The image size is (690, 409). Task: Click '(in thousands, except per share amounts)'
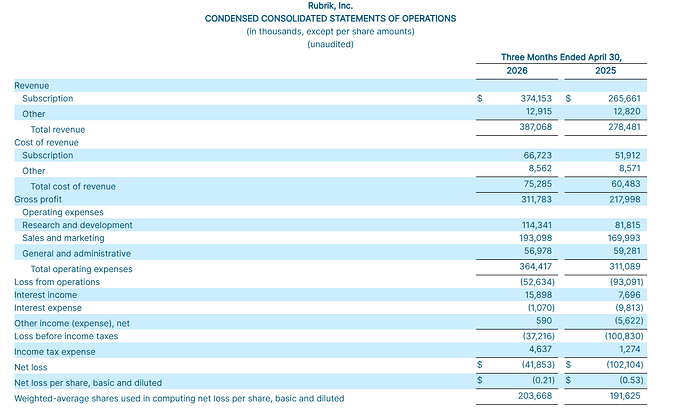(330, 31)
